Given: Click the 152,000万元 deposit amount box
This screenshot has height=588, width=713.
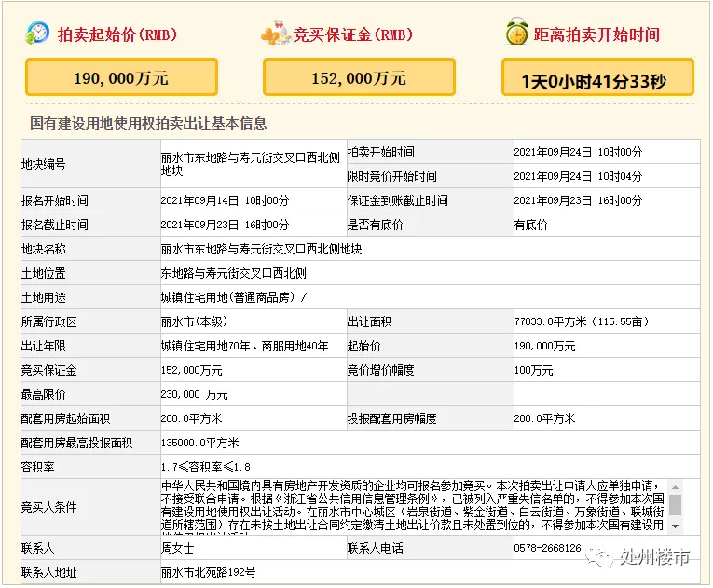Looking at the screenshot, I should click(359, 78).
